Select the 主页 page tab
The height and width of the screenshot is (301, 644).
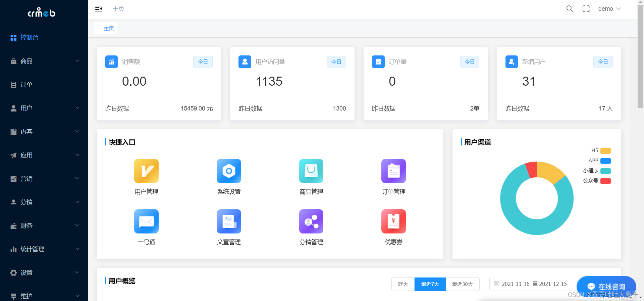(106, 28)
